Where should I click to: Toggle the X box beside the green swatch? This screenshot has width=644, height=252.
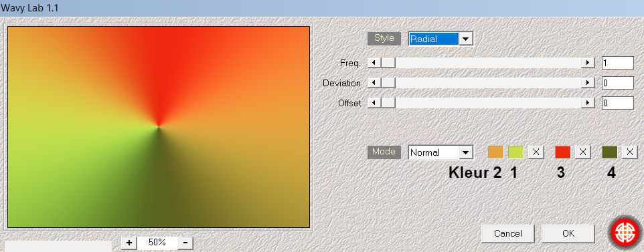(536, 152)
